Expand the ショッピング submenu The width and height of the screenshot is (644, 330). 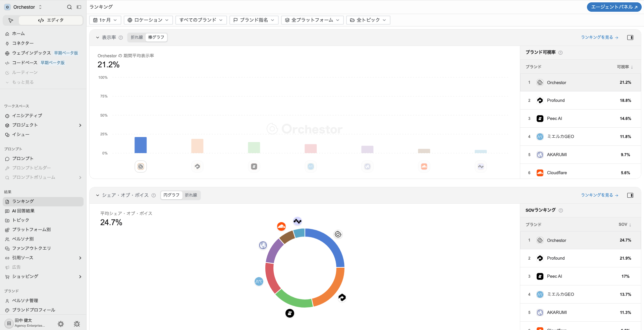coord(80,277)
